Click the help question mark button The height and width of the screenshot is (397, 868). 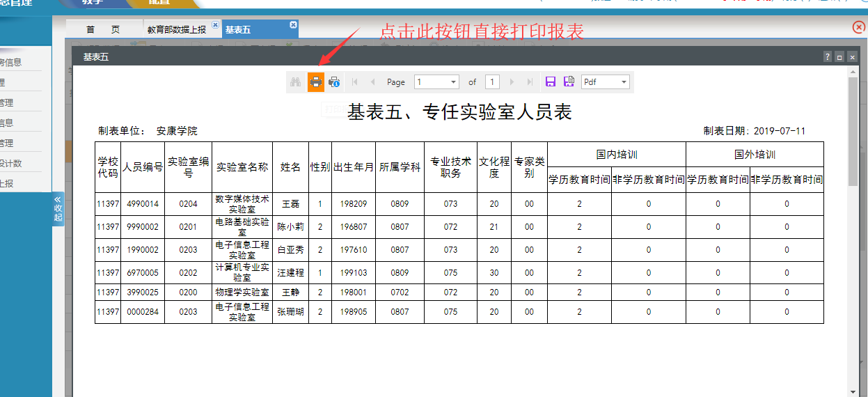(x=827, y=57)
